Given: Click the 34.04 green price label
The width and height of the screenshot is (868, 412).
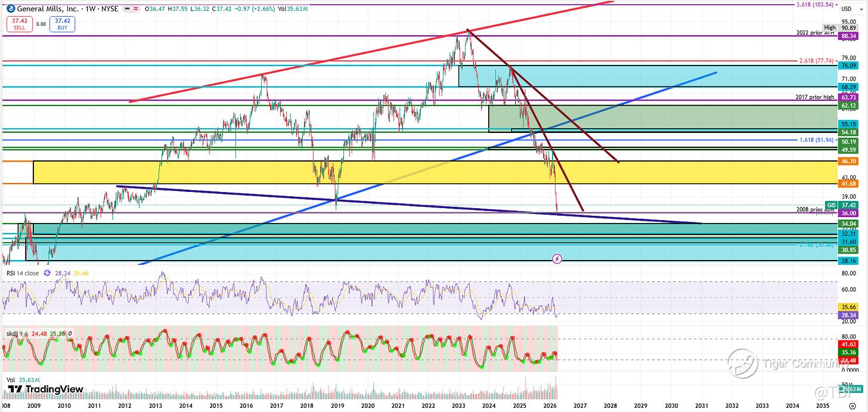Looking at the screenshot, I should pyautogui.click(x=848, y=224).
